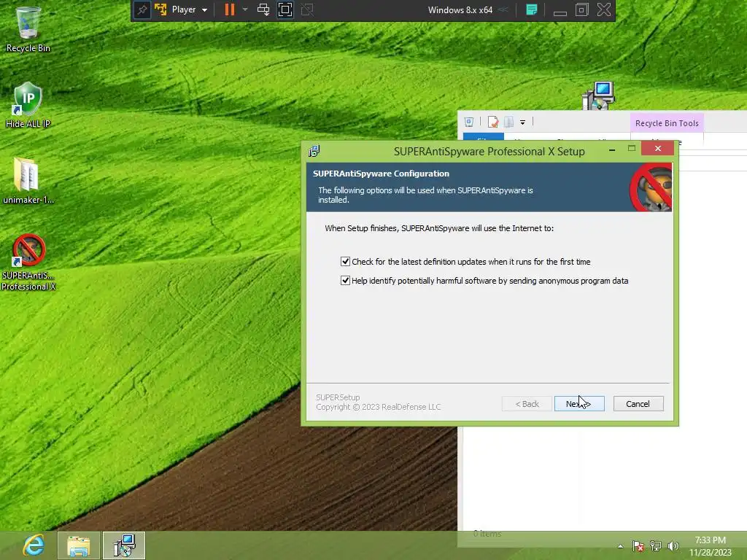Open the green notes icon in VMware toolbar
Image resolution: width=747 pixels, height=560 pixels.
coord(532,9)
